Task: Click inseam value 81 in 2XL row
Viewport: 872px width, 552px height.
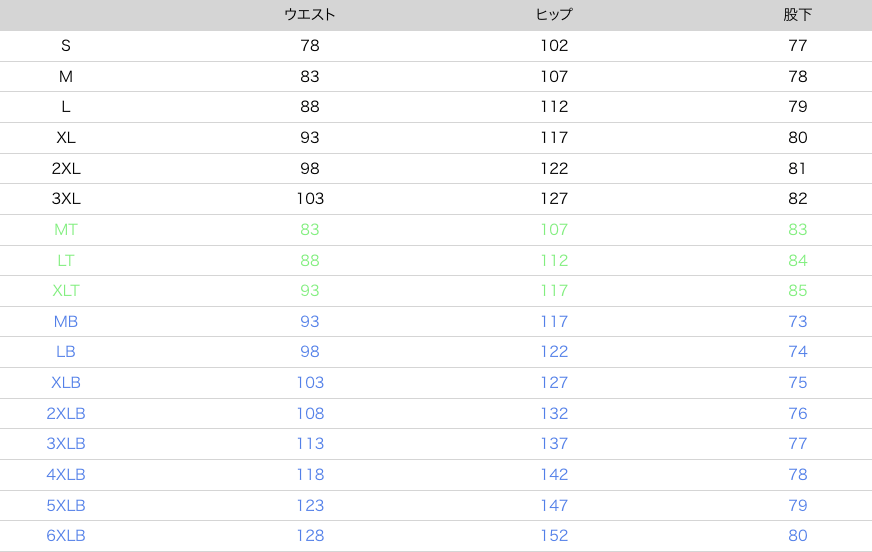Action: click(797, 169)
